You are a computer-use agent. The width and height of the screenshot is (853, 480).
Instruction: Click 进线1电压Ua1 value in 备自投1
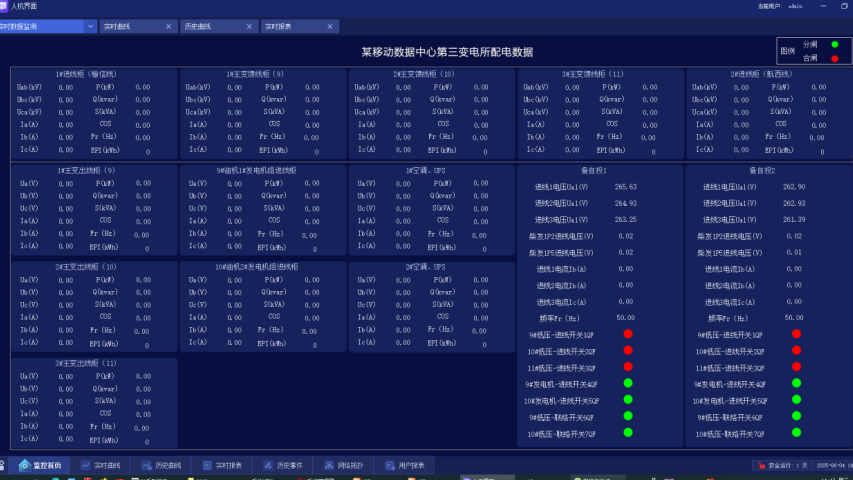[626, 187]
